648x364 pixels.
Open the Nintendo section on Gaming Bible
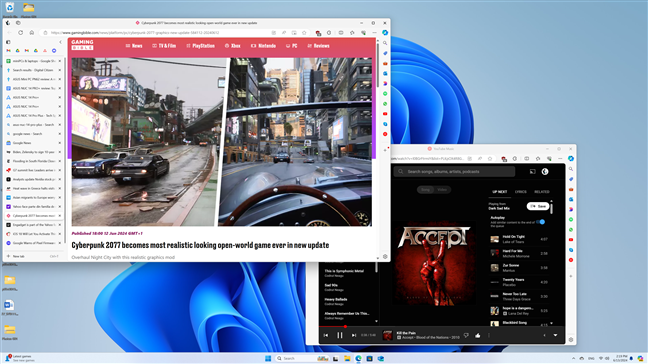(x=263, y=46)
